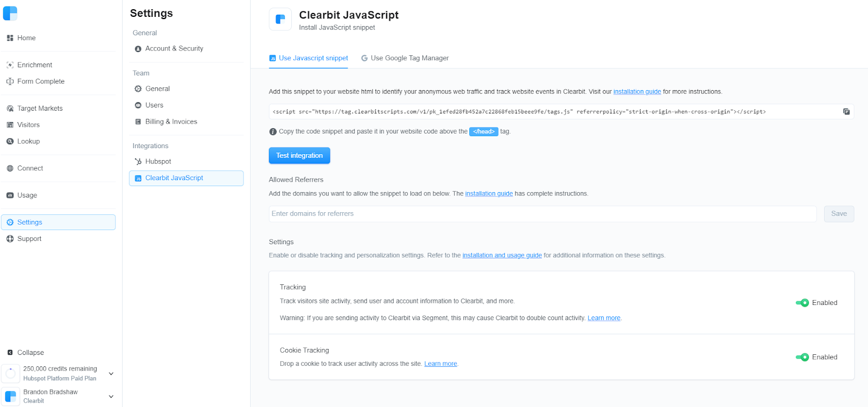Switch to the Use Google Tag Manager tab
Screen dimensions: 868x407
(x=405, y=58)
